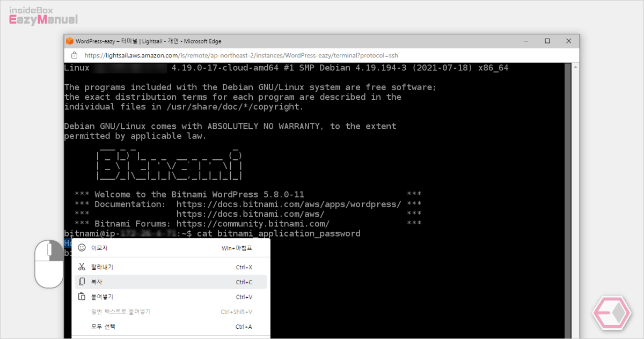Click the Welcome to the Bitnami WordPress line
Image resolution: width=644 pixels, height=339 pixels.
point(199,194)
